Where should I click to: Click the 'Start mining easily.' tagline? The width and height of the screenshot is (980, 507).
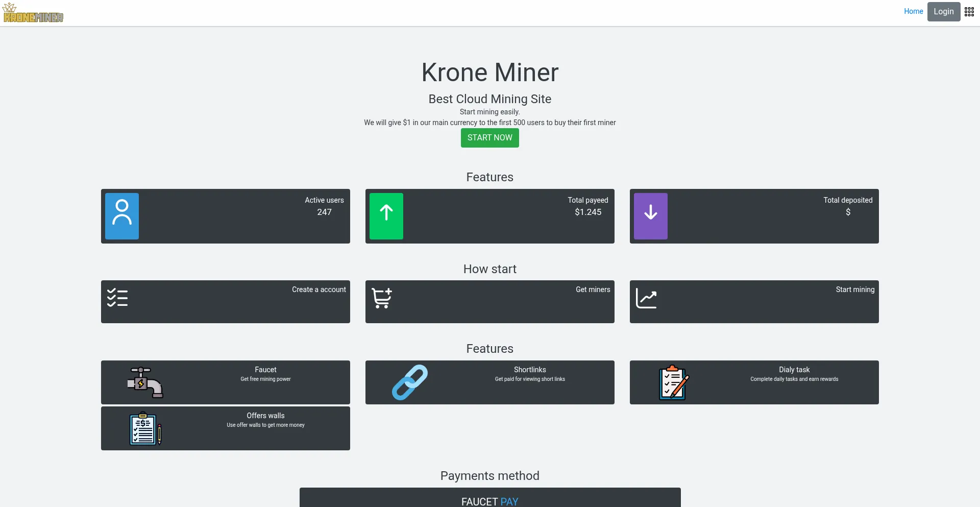pos(490,112)
